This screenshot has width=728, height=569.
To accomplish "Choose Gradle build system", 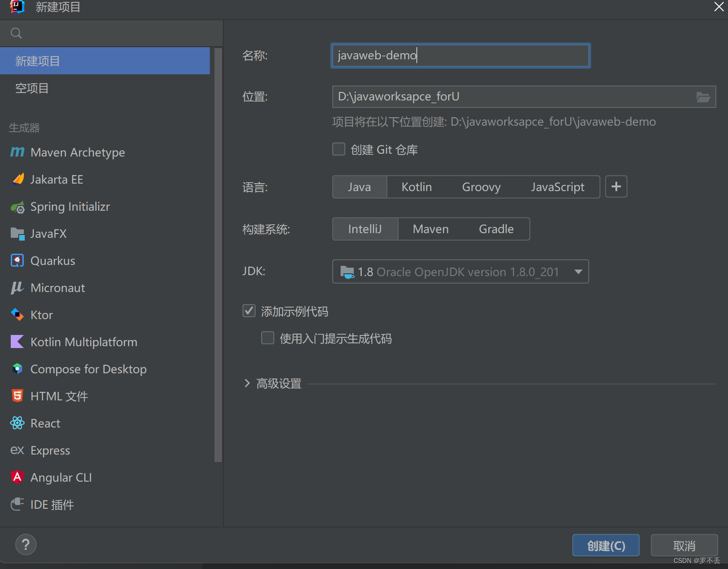I will [496, 229].
